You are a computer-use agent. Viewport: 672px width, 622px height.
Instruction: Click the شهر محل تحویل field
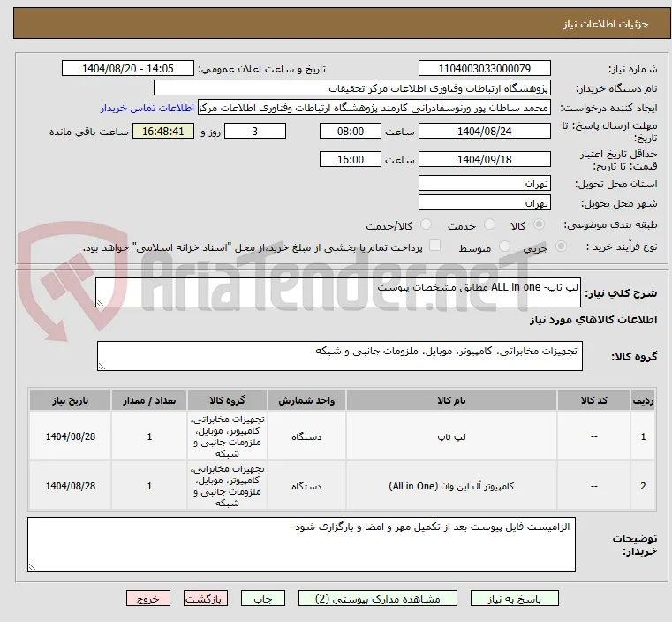click(484, 202)
